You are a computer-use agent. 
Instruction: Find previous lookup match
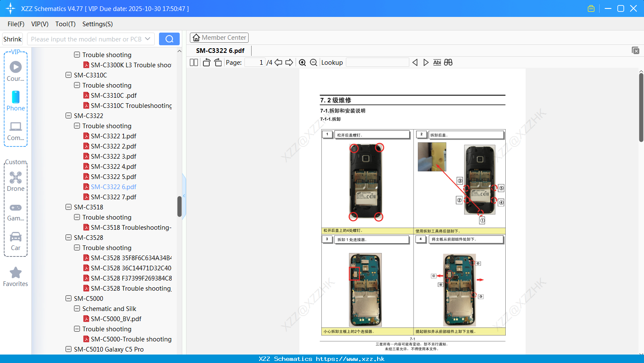[415, 62]
